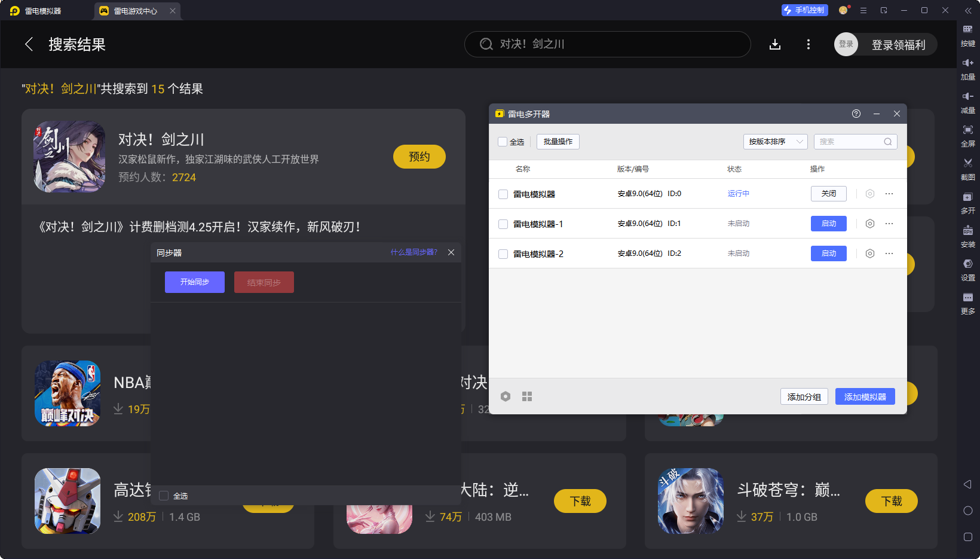Click the help icon in 雷电多开器

click(x=856, y=114)
